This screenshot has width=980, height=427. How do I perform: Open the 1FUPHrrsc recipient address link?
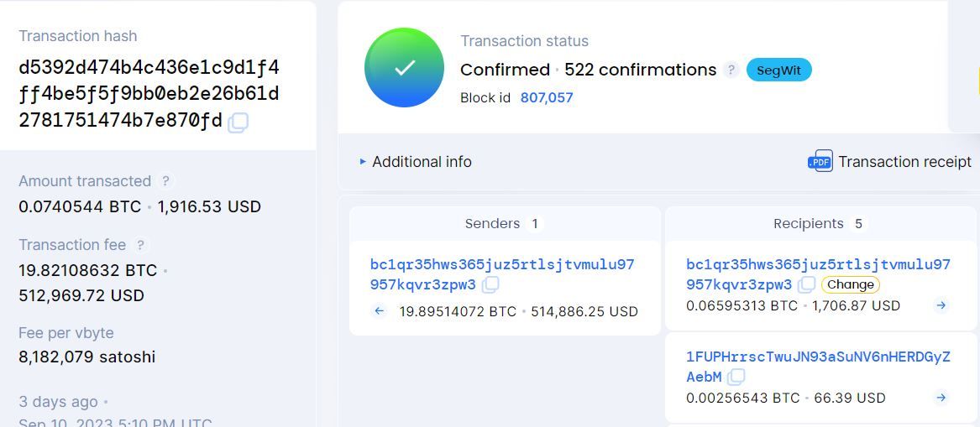pos(818,357)
